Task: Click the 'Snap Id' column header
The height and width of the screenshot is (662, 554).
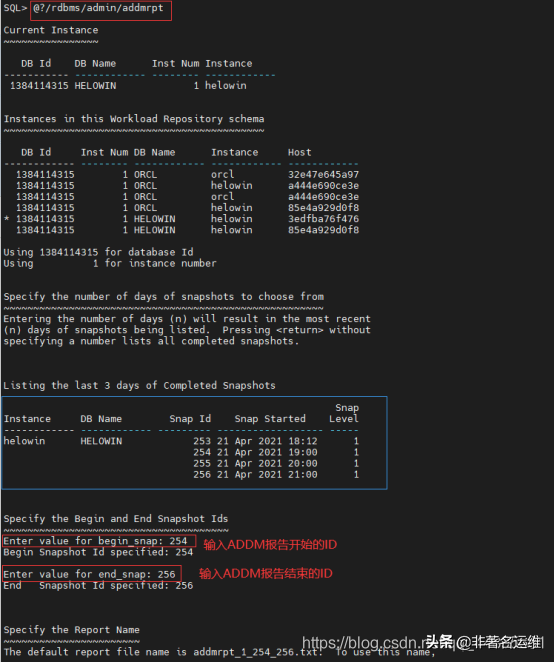Action: (x=190, y=419)
